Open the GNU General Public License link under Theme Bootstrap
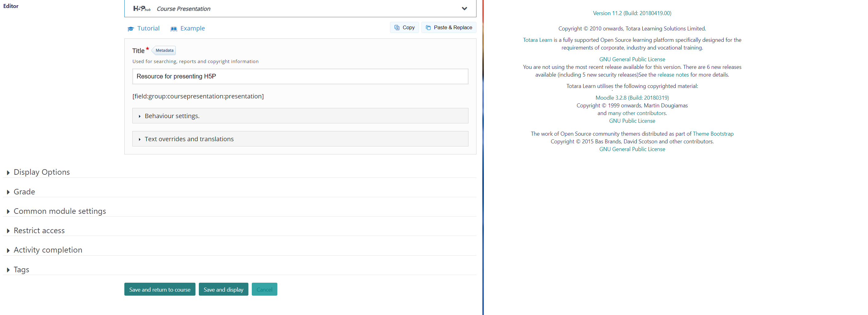Screen dimensions: 868x315 pos(632,149)
